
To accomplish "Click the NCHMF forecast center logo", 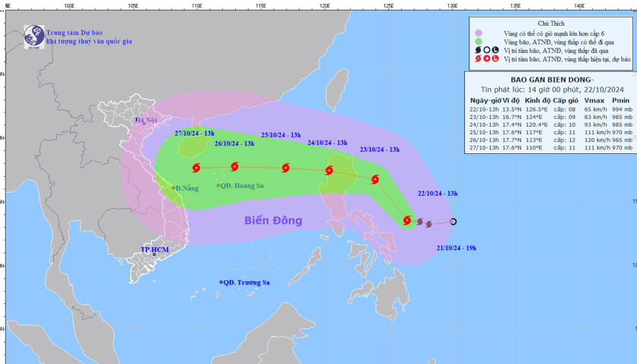I will pyautogui.click(x=33, y=36).
